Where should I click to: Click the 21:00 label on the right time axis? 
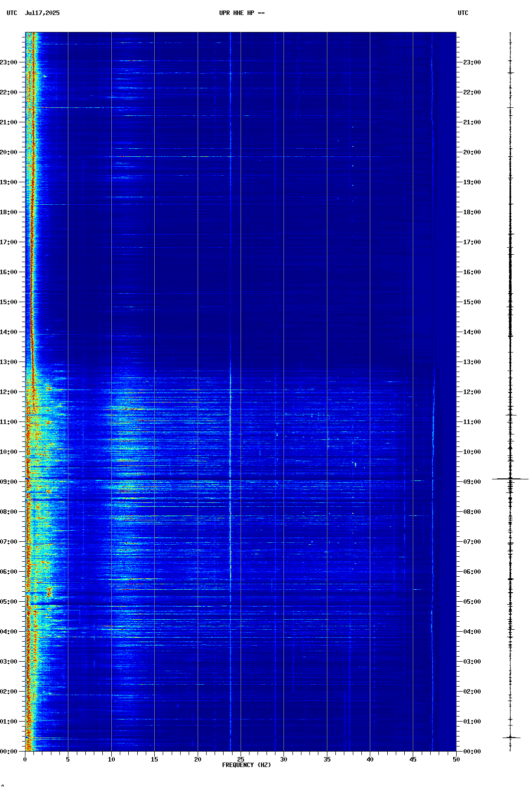click(x=472, y=122)
